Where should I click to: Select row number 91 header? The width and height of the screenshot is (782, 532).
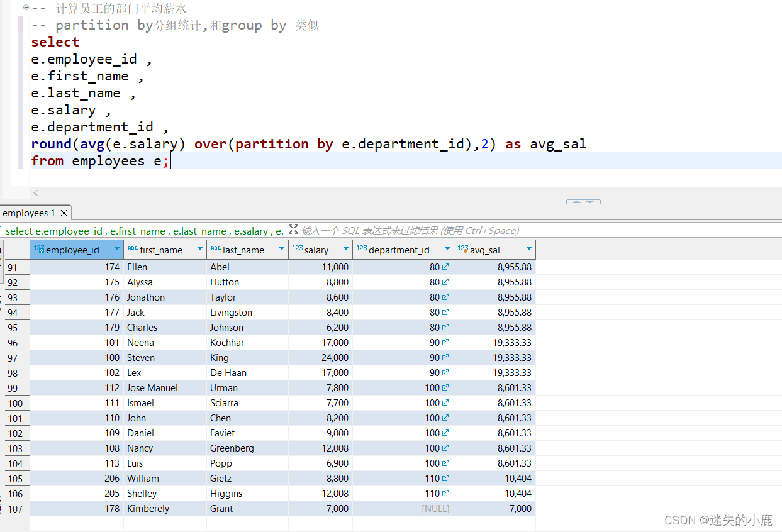(x=17, y=267)
